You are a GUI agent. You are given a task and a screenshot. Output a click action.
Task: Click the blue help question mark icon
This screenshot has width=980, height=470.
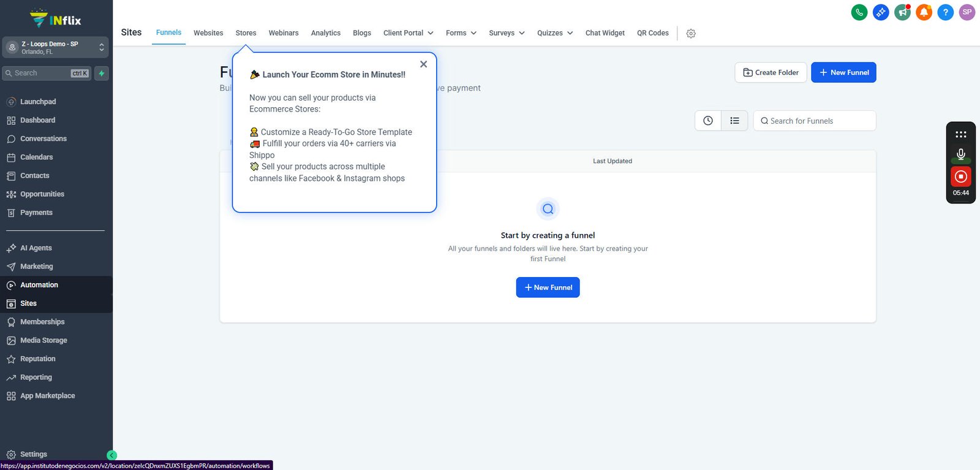tap(946, 12)
